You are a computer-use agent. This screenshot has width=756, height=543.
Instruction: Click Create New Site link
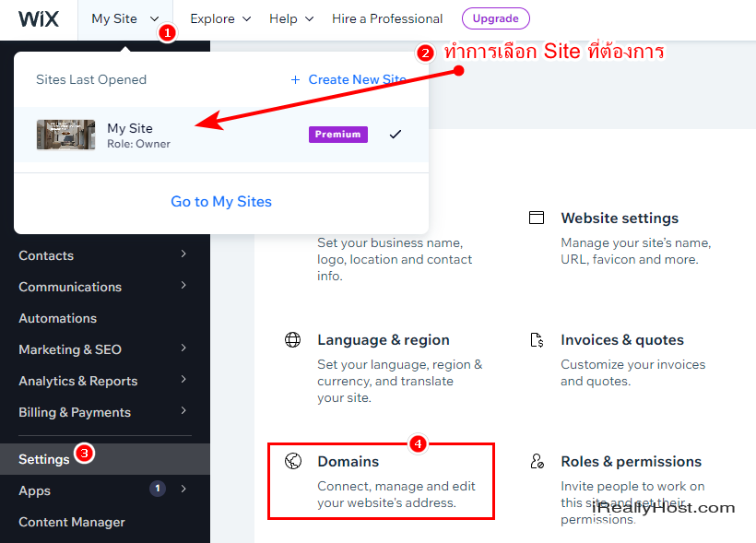pos(358,79)
